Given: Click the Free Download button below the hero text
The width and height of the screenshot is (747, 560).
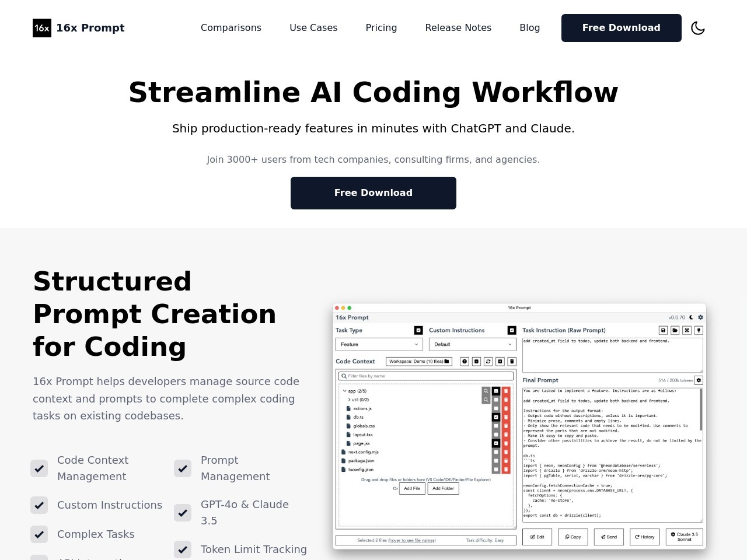Looking at the screenshot, I should [x=373, y=193].
